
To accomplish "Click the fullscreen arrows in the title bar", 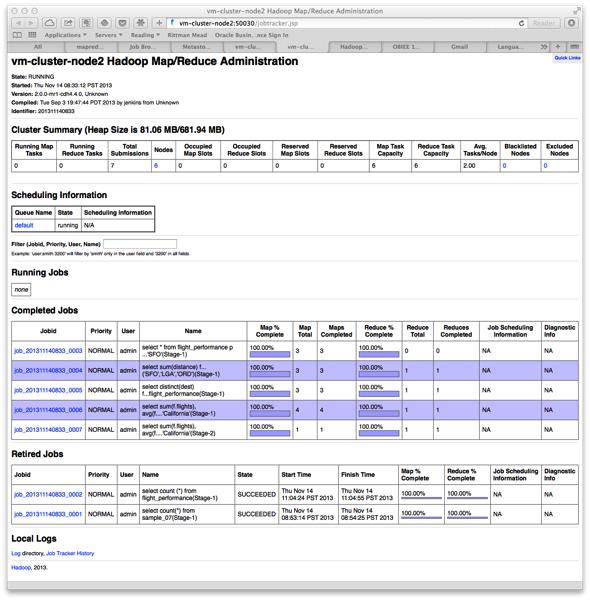I will 577,11.
